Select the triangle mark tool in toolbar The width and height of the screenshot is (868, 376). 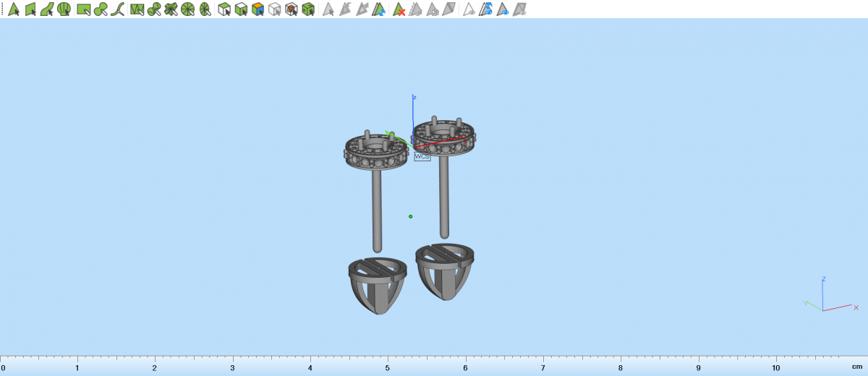[13, 9]
